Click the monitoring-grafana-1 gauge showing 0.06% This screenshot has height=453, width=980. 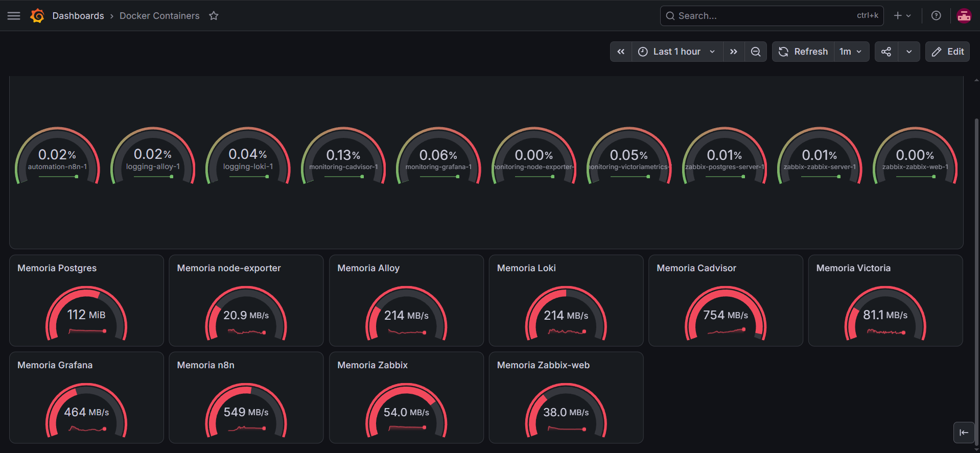438,156
